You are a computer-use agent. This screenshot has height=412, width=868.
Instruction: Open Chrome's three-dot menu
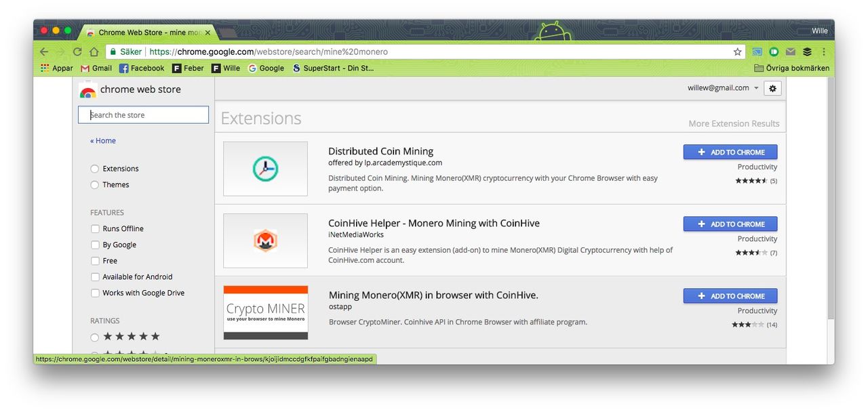824,52
